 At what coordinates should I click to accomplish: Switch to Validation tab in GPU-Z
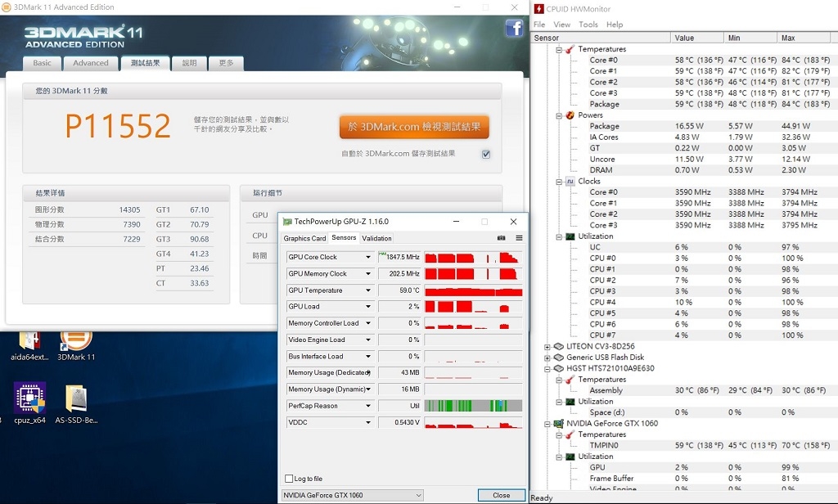click(x=376, y=238)
